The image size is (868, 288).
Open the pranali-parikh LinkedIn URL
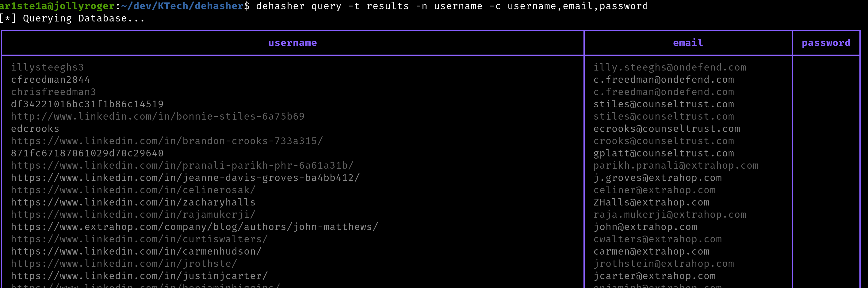[x=182, y=166]
